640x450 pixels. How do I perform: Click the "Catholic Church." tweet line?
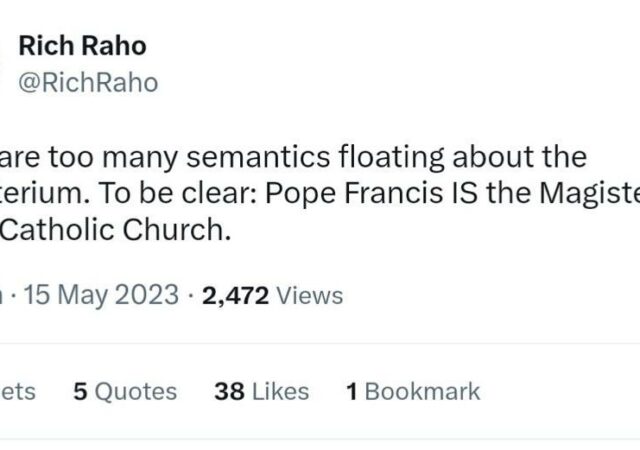(115, 231)
